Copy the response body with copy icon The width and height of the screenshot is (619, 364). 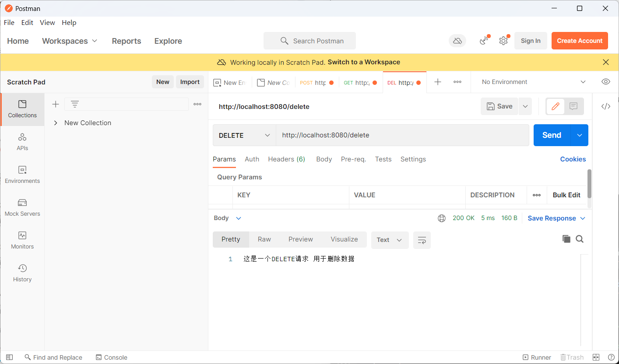tap(566, 239)
